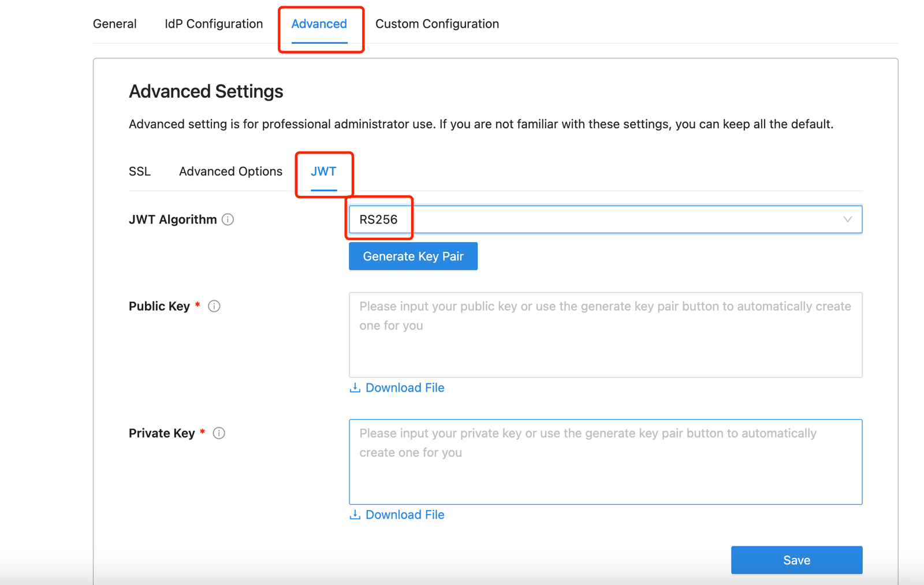Screen dimensions: 924x585
Task: Select the JWT sub-tab
Action: click(x=323, y=172)
